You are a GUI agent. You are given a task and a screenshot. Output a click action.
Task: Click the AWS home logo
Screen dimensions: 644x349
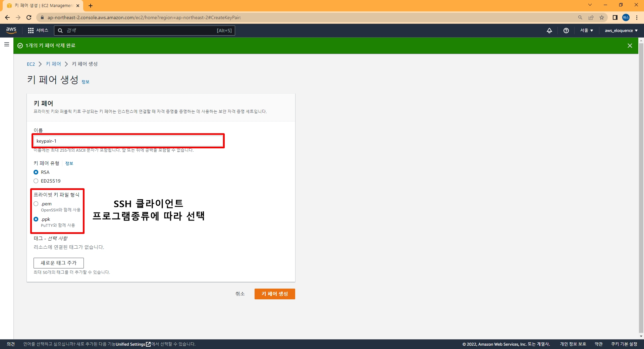point(11,30)
